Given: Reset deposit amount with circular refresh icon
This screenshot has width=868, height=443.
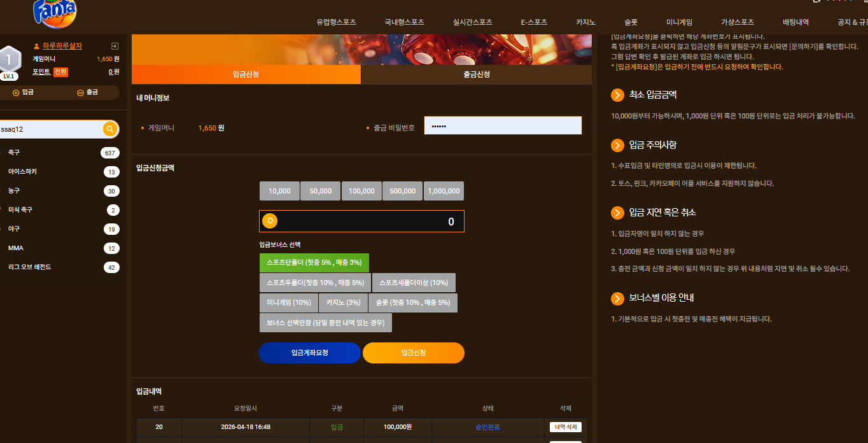Looking at the screenshot, I should click(x=270, y=221).
